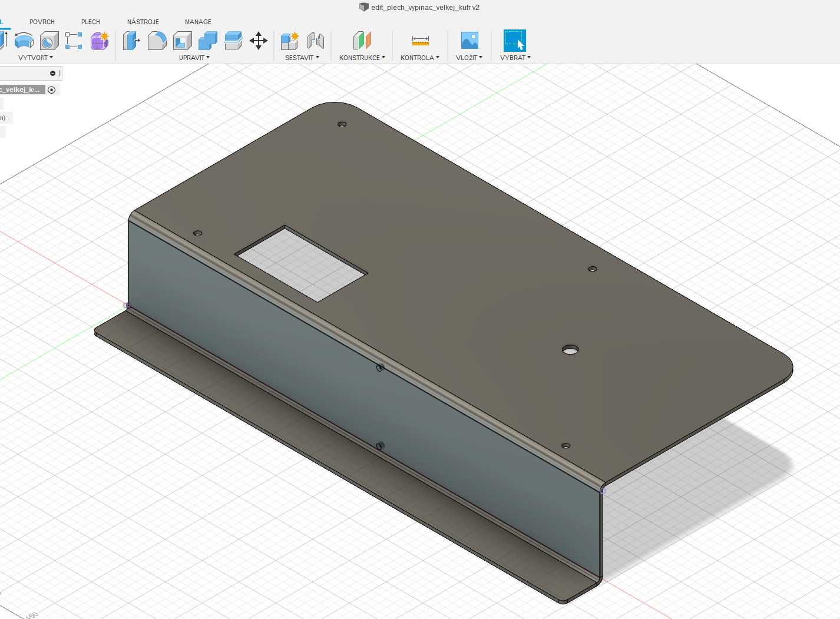Screen dimensions: 840x619
Task: Open the UPRAVIT dropdown menu
Action: click(x=194, y=58)
